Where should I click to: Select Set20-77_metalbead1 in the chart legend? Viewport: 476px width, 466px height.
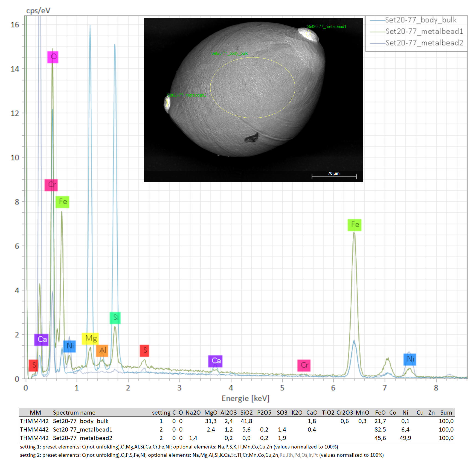[x=424, y=31]
